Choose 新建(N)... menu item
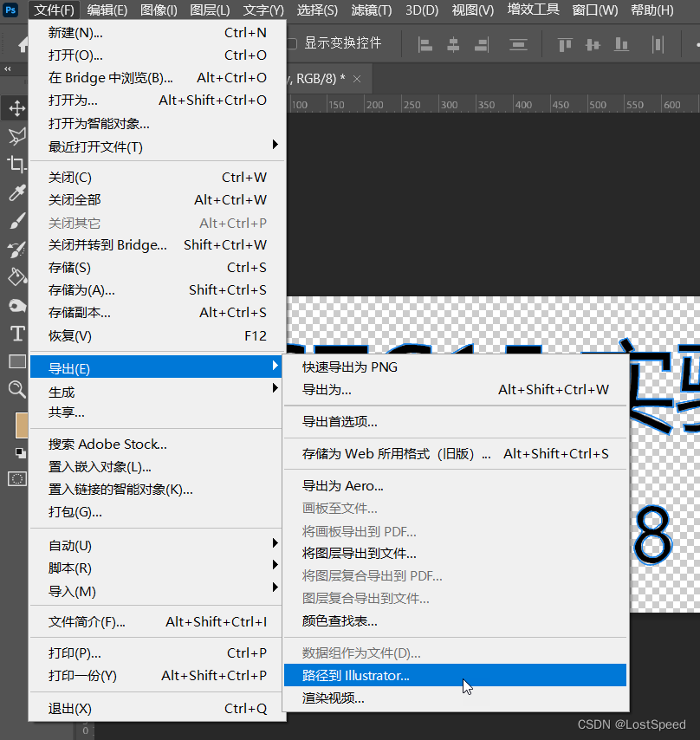700x740 pixels. tap(157, 33)
